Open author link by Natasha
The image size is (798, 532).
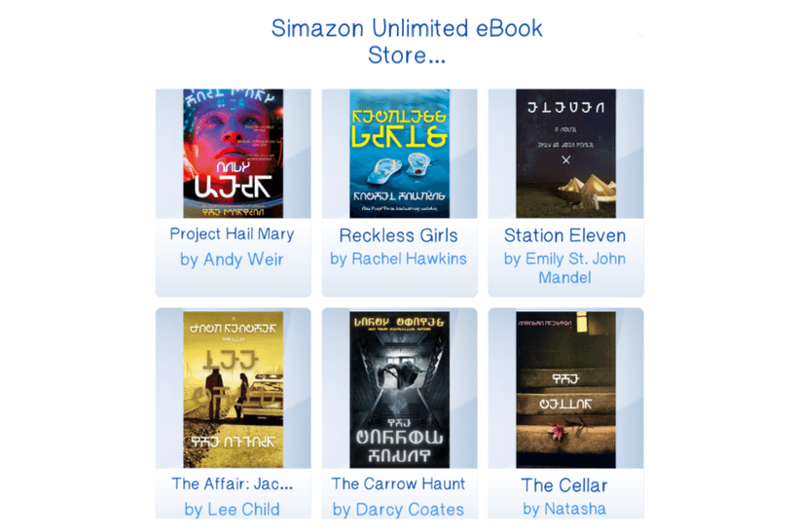(x=564, y=509)
